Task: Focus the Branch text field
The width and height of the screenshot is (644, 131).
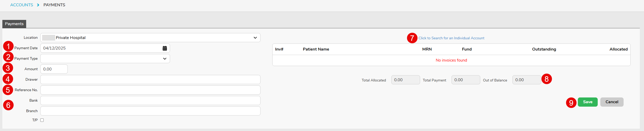Action: pos(150,111)
